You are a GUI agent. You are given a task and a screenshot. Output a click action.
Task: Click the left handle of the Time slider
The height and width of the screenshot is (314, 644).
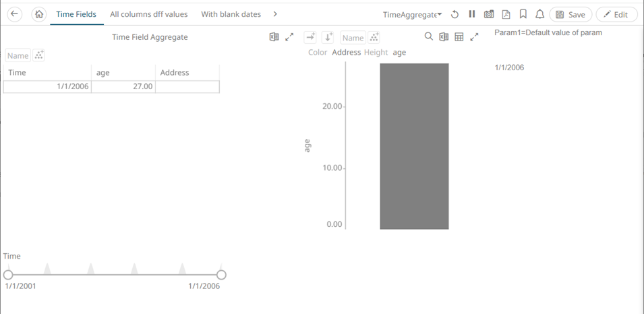point(8,275)
